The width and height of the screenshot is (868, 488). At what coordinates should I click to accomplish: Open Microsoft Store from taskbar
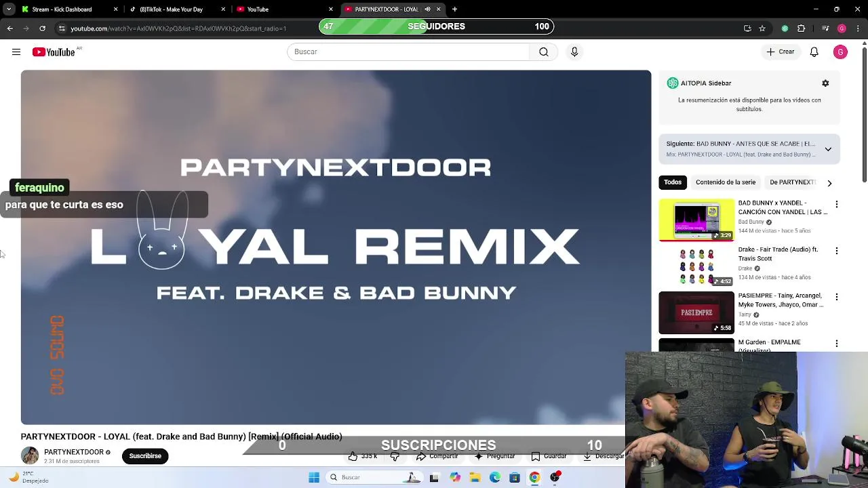515,478
